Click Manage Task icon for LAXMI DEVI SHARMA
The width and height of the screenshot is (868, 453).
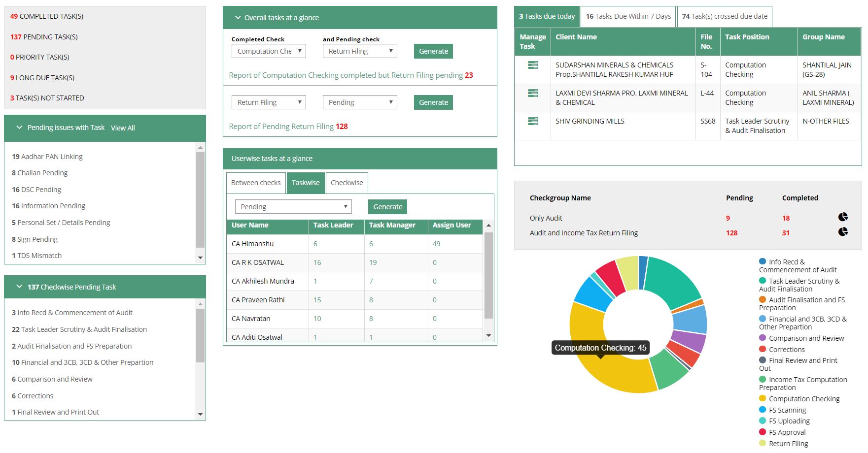click(532, 93)
